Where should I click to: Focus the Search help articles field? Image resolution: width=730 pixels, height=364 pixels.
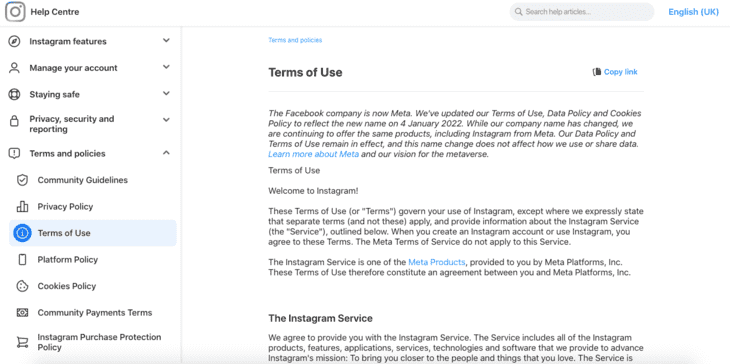(x=581, y=12)
